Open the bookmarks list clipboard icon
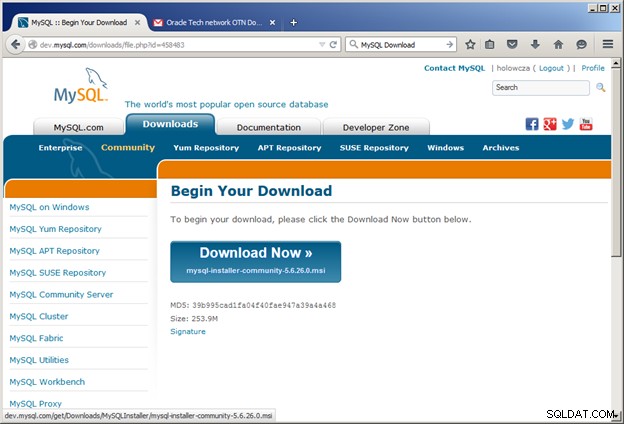The height and width of the screenshot is (424, 624). coord(489,45)
